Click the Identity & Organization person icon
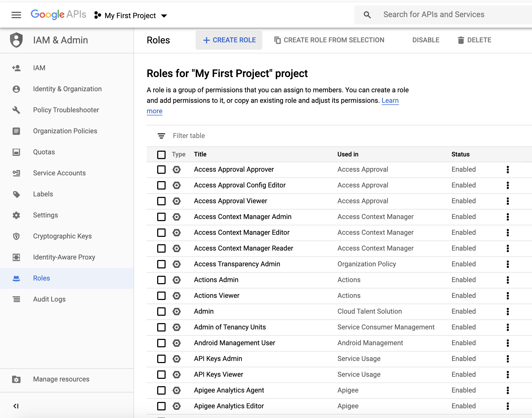The height and width of the screenshot is (418, 532). pos(16,89)
